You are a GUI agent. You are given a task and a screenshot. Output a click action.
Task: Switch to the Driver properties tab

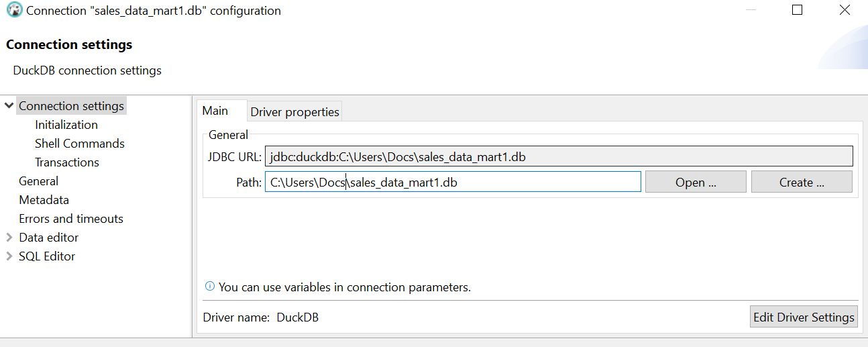point(294,112)
